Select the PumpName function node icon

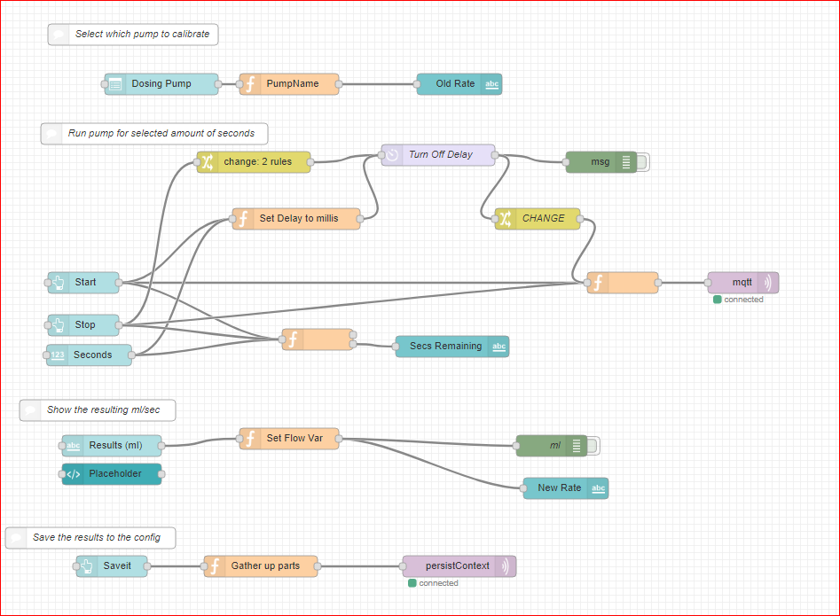pos(250,84)
